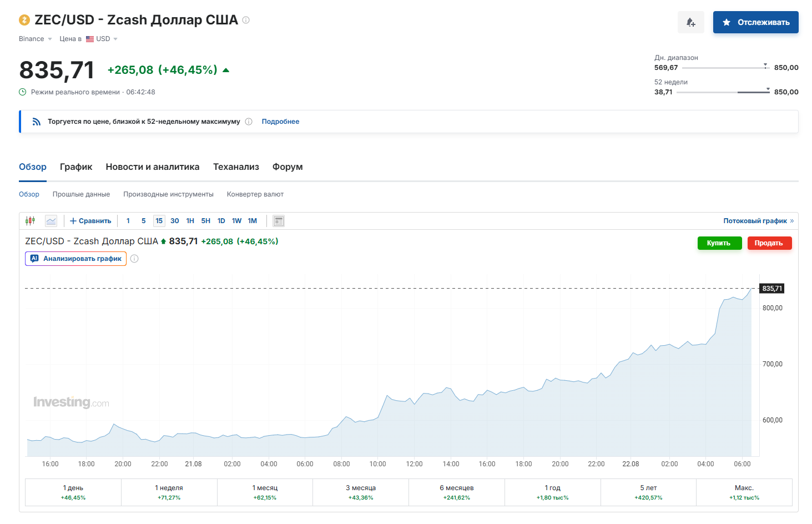Click info icon next to 52-week maximum note
This screenshot has height=524, width=812.
249,122
